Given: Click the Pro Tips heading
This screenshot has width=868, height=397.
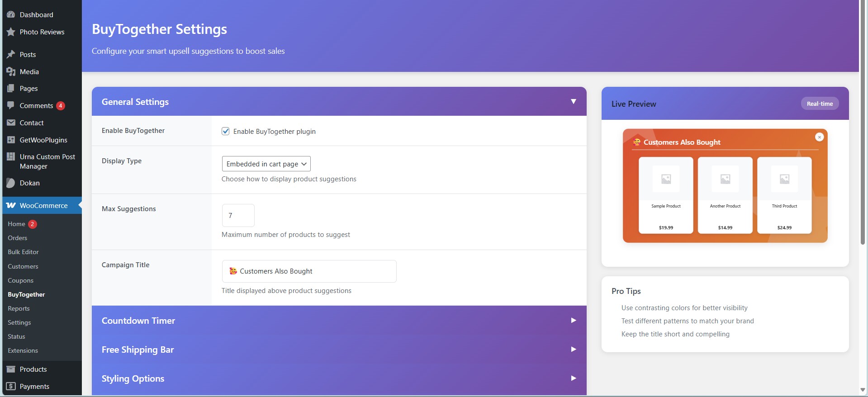Looking at the screenshot, I should 626,291.
